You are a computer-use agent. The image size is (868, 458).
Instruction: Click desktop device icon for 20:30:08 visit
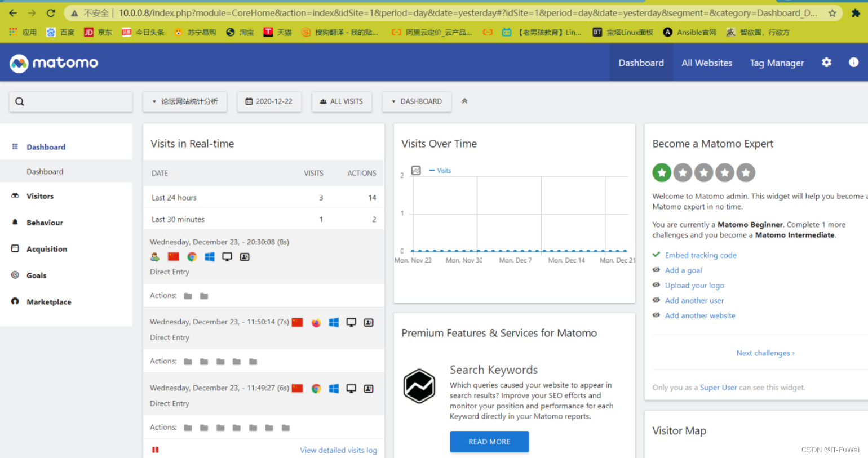(x=227, y=257)
